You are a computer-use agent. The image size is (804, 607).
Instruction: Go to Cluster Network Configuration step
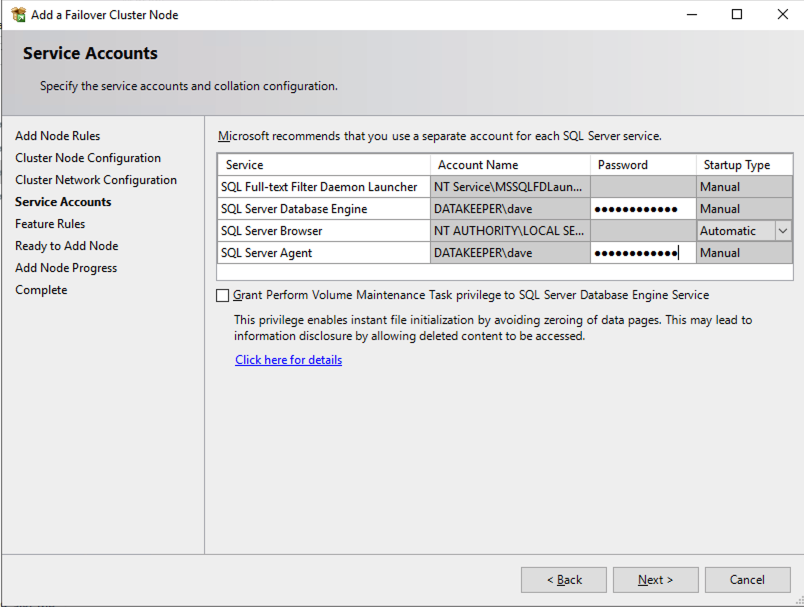tap(96, 180)
